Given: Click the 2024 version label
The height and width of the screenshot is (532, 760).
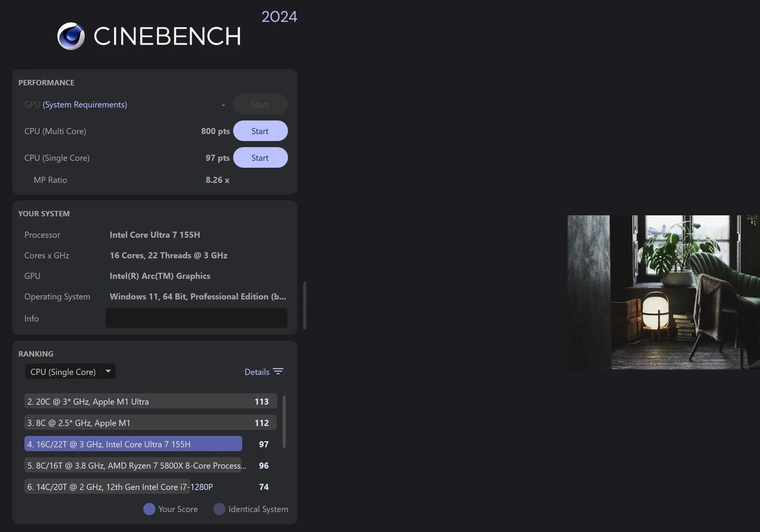Looking at the screenshot, I should (x=279, y=17).
